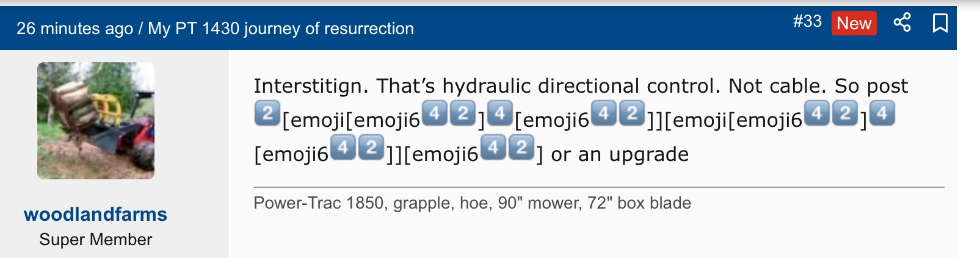The image size is (980, 258).
Task: Click the "26 minutes ago" timestamp
Action: pyautogui.click(x=74, y=29)
